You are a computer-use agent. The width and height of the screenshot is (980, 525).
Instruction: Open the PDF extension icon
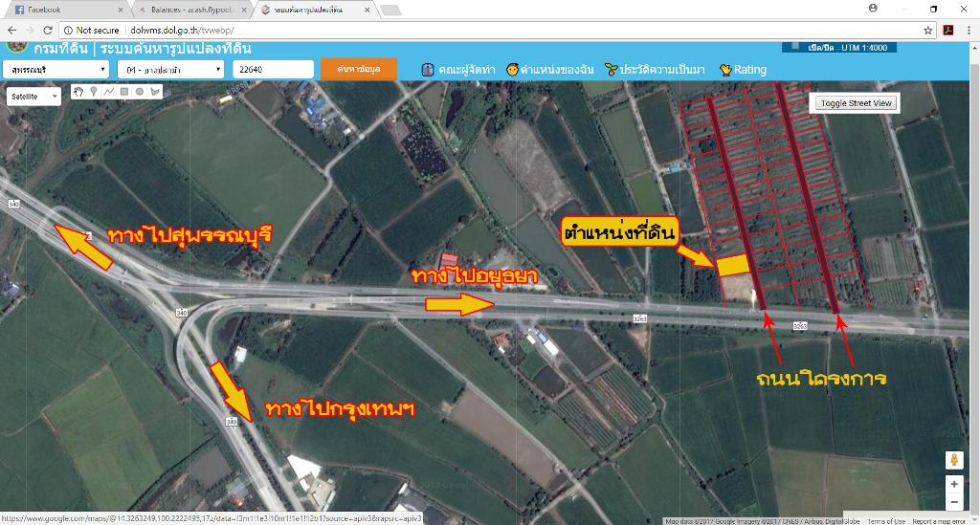click(x=948, y=30)
